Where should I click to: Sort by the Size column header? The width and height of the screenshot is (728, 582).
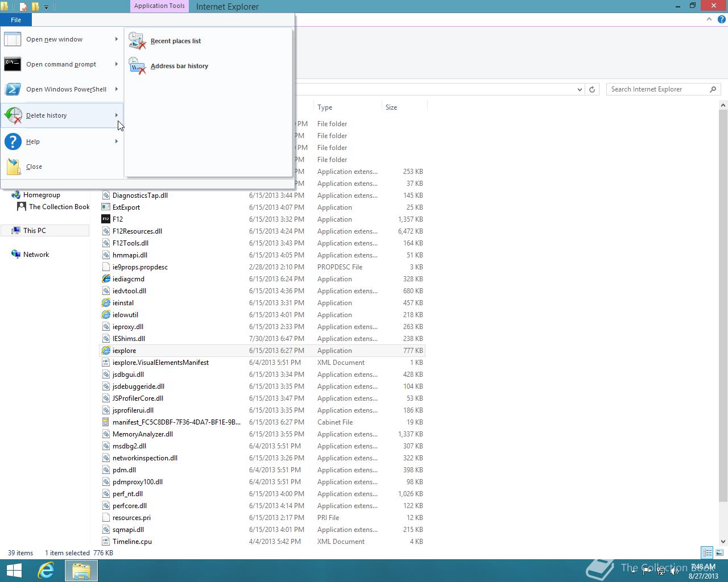tap(404, 107)
